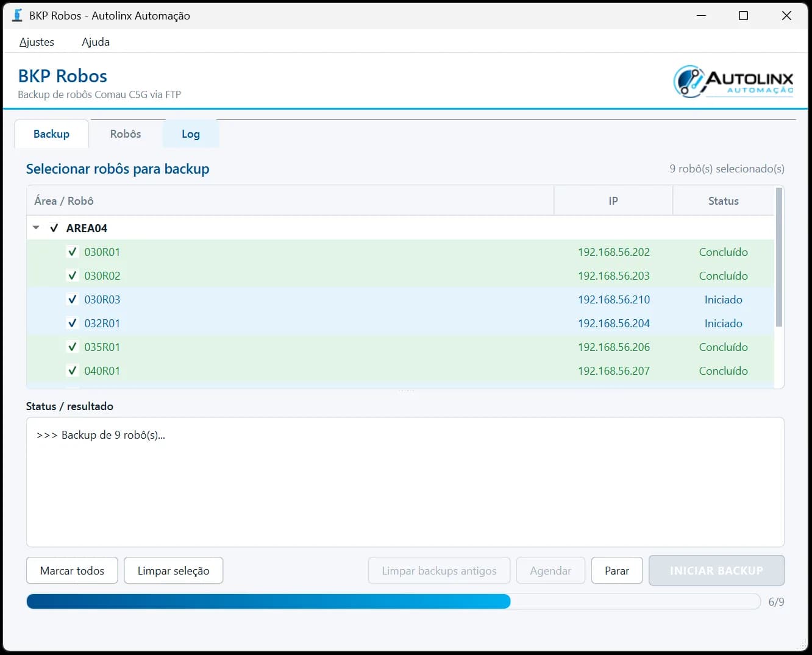Toggle the AREA04 group checkmark
Viewport: 812px width, 655px height.
(54, 228)
